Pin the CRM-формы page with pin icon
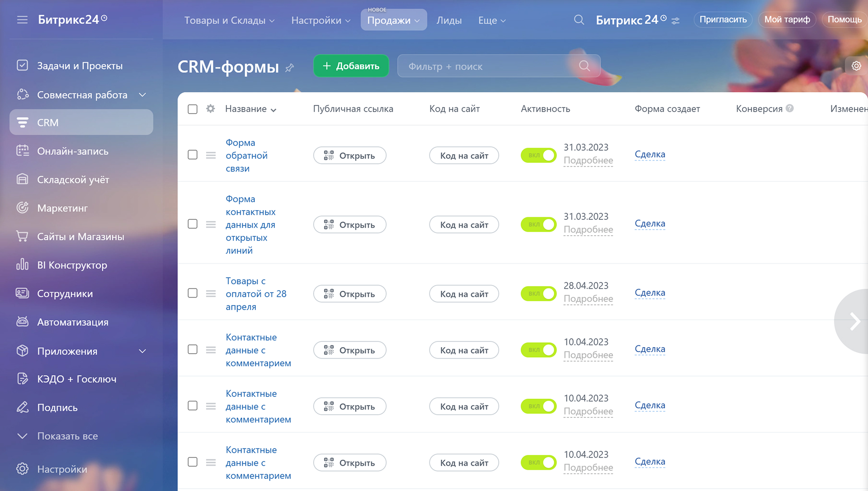The height and width of the screenshot is (491, 868). pyautogui.click(x=290, y=68)
